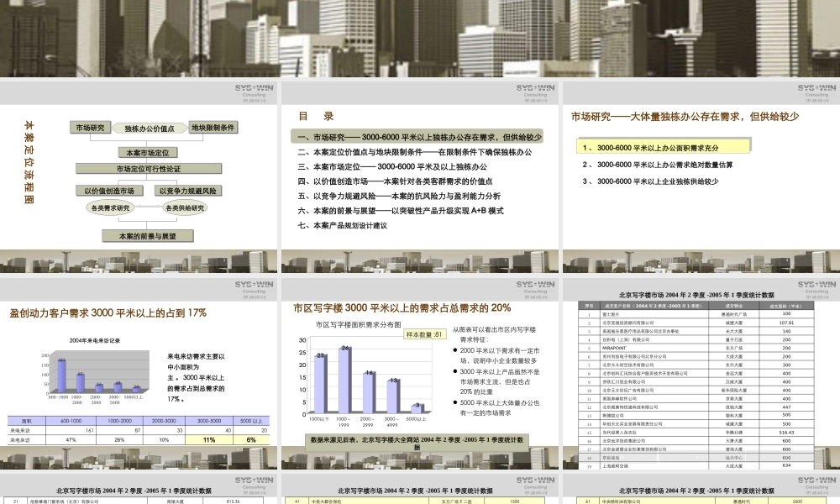Click the bullet about 5000平米以上大体量办公

[498, 407]
